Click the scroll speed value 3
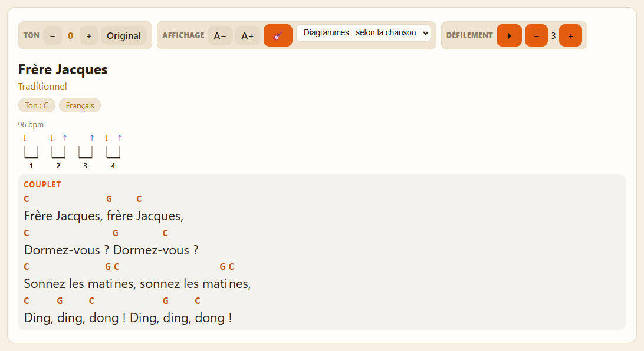This screenshot has height=351, width=644. tap(553, 36)
